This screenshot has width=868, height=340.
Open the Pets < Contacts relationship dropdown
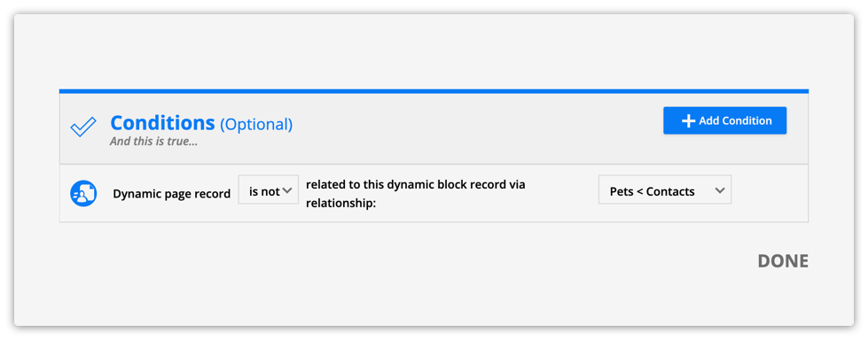click(665, 189)
